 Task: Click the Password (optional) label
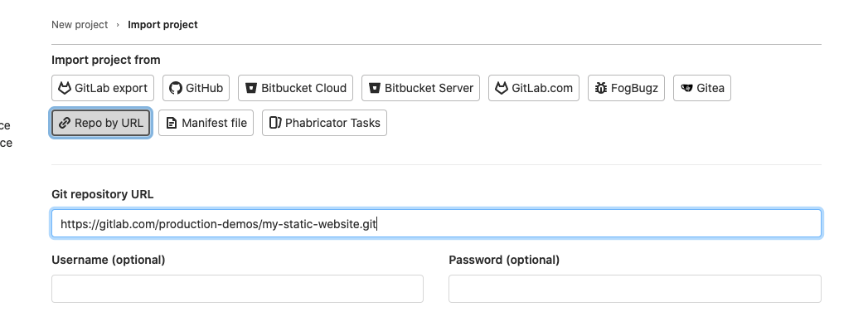click(x=504, y=260)
